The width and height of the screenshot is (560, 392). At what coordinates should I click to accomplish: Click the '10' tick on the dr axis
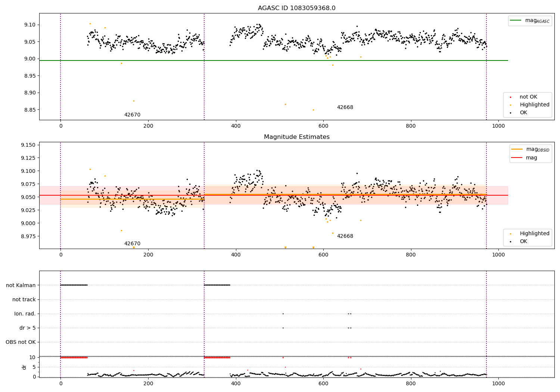click(32, 357)
